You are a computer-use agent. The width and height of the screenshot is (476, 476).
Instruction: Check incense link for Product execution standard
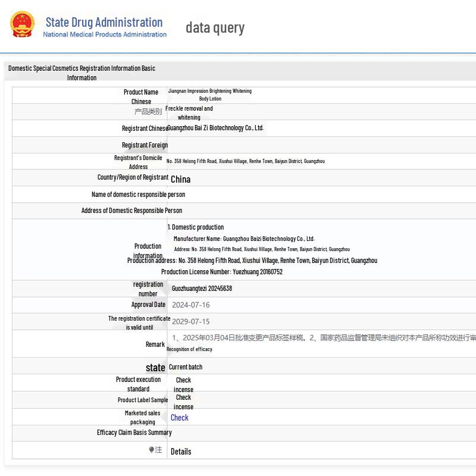[x=183, y=384]
